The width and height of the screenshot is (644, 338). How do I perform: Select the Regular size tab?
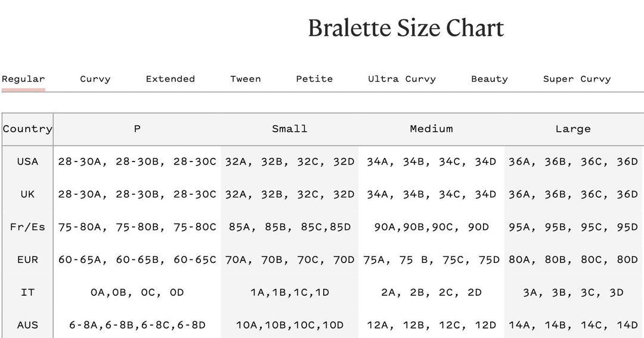pos(23,79)
